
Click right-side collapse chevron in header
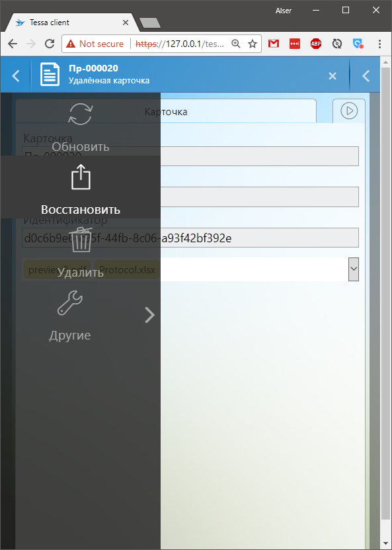366,75
